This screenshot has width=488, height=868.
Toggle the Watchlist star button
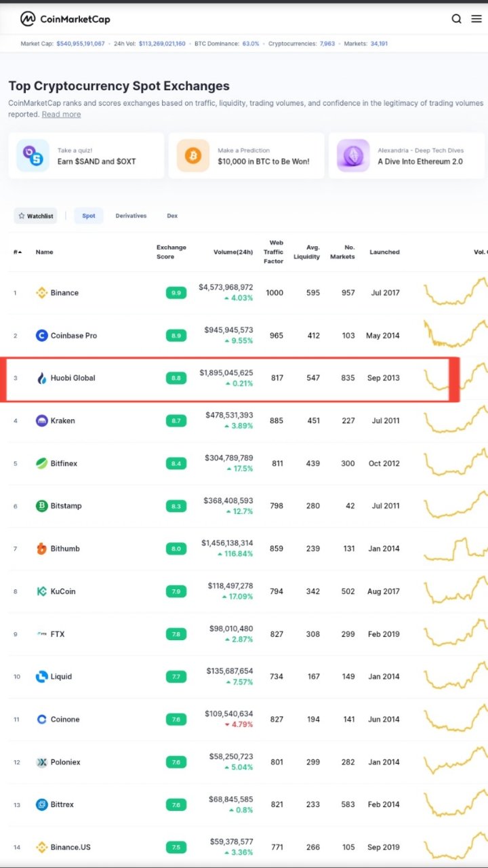pos(35,216)
